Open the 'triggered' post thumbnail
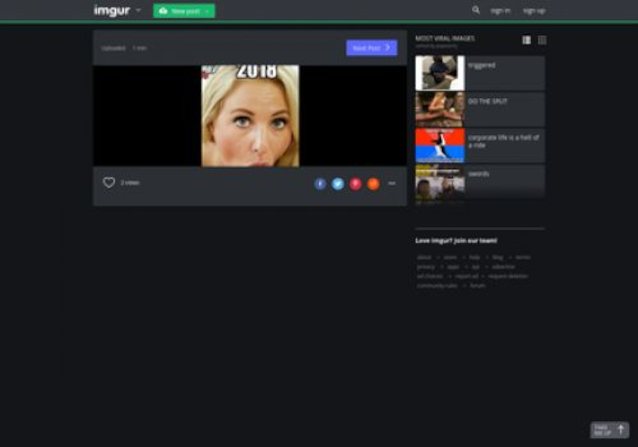638x447 pixels. 440,73
